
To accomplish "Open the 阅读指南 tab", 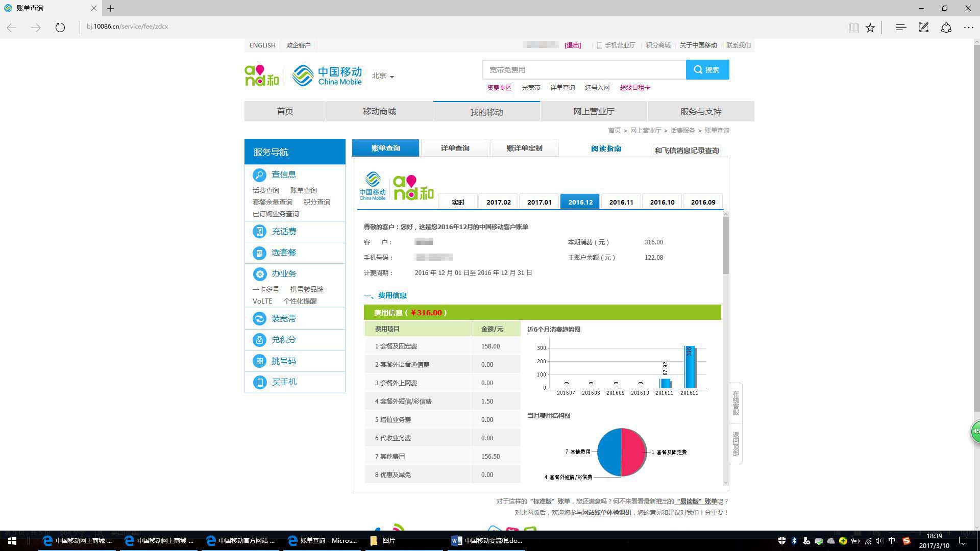I will click(606, 148).
